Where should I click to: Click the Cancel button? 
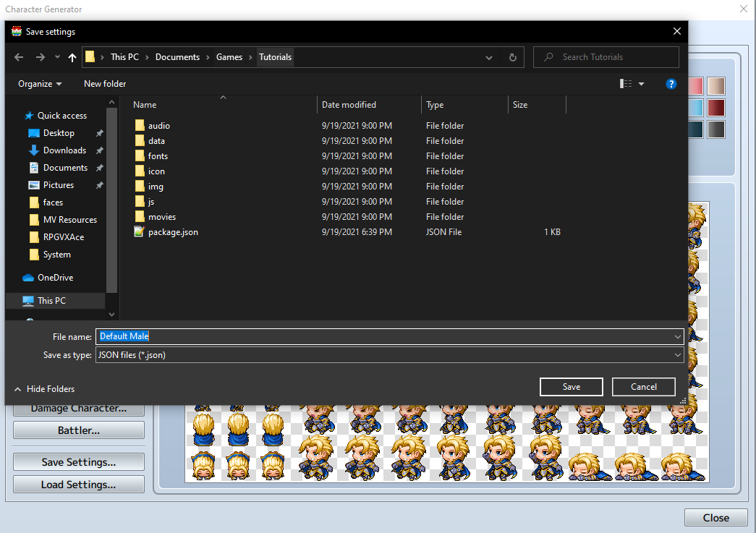[644, 387]
